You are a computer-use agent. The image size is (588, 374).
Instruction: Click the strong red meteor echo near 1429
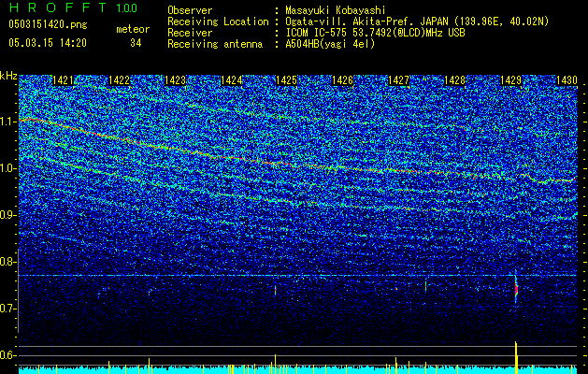(x=516, y=289)
